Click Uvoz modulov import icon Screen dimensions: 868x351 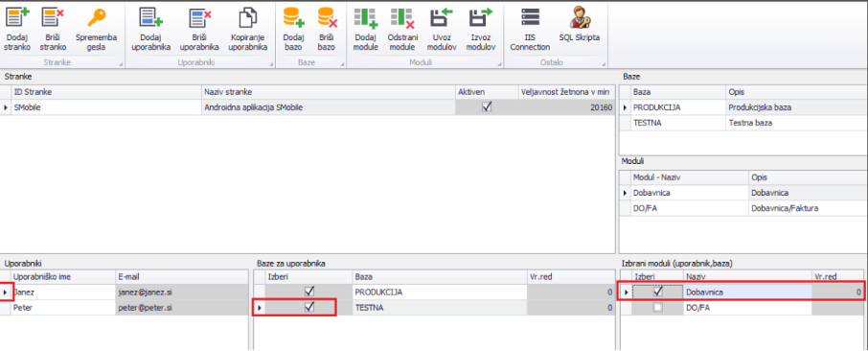(x=442, y=18)
